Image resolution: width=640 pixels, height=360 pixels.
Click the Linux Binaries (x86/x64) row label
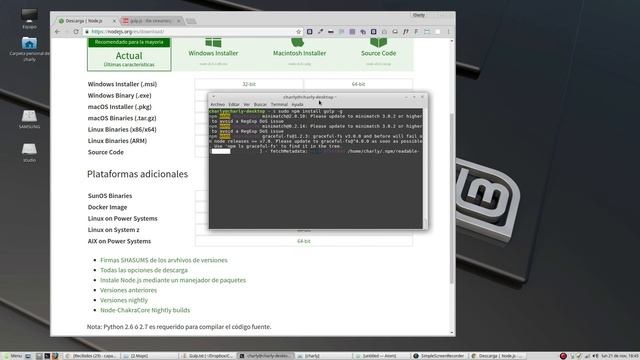pos(122,129)
